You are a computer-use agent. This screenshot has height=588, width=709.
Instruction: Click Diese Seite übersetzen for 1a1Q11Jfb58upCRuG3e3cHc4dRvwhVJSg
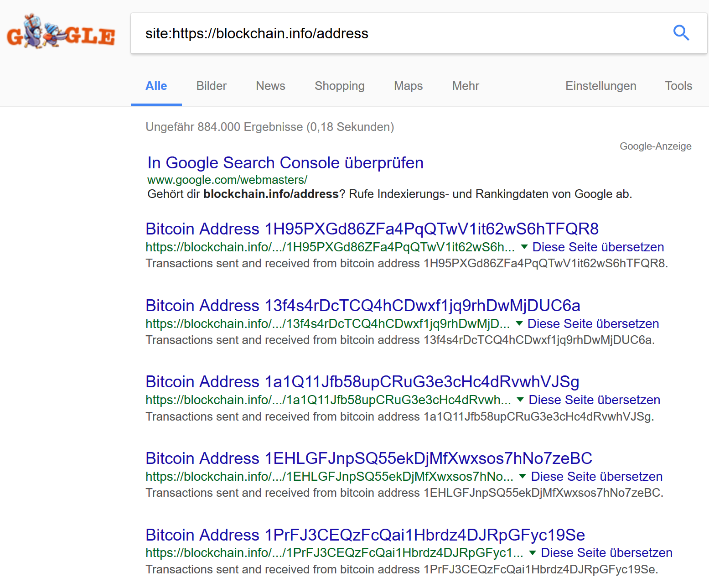594,400
